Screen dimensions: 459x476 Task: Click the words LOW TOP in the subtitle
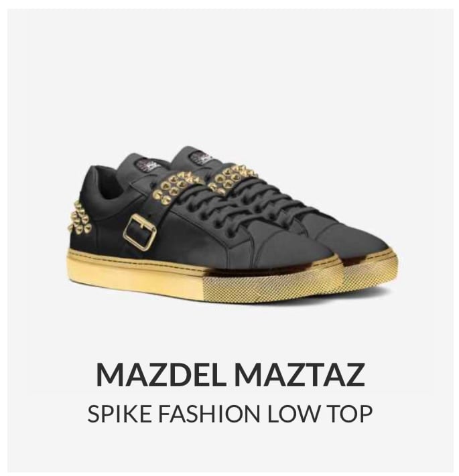pyautogui.click(x=320, y=413)
